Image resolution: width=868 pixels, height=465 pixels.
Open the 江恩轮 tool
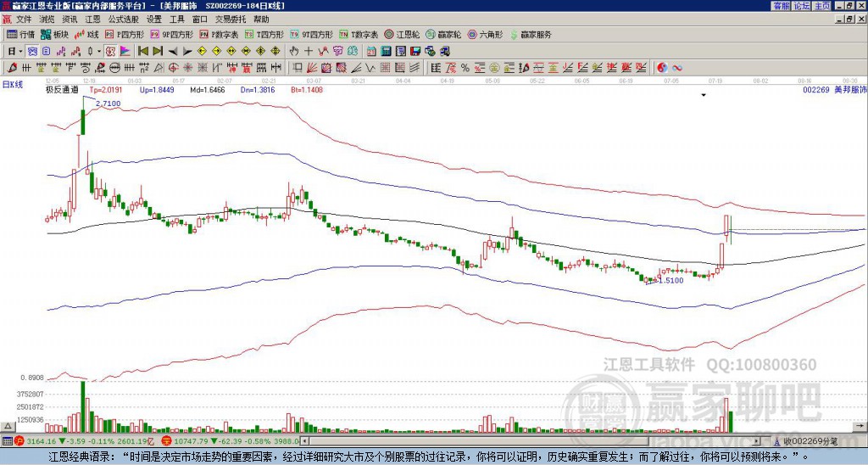(x=403, y=34)
